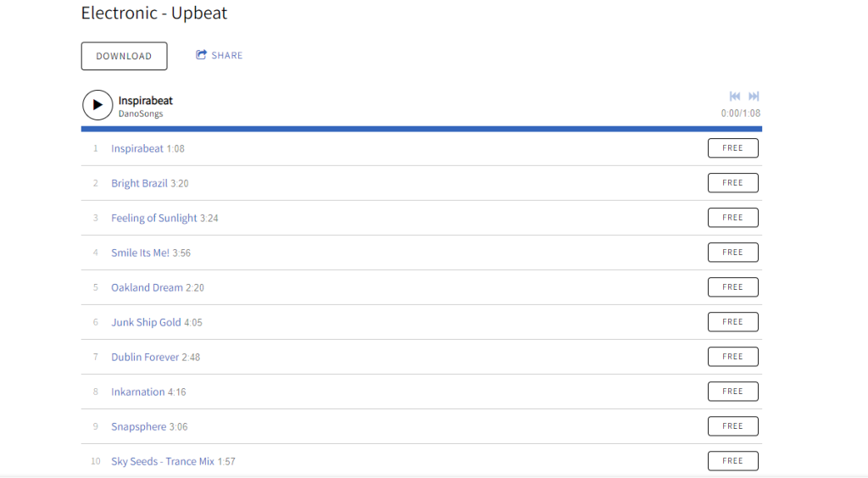Click the Share arrow icon

202,55
